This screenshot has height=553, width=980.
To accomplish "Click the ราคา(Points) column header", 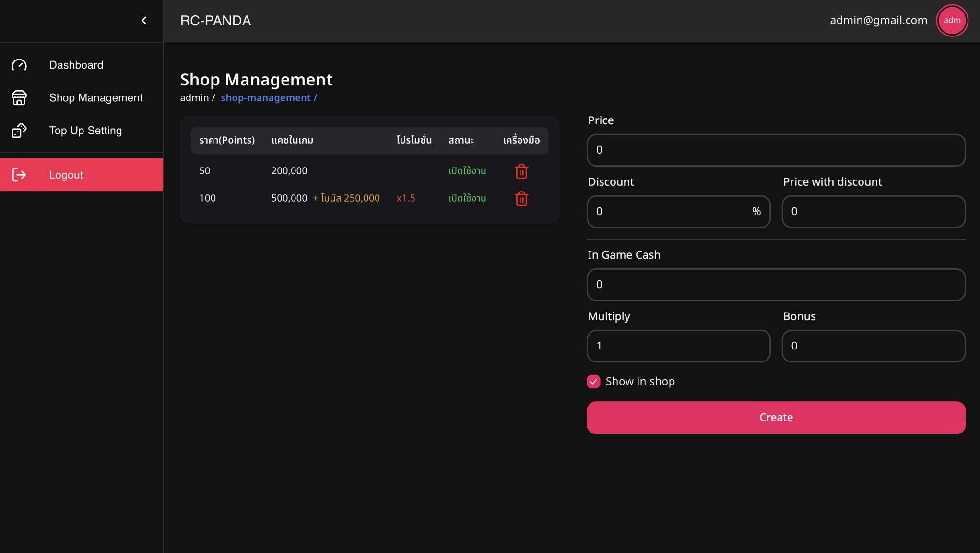I will tap(227, 140).
